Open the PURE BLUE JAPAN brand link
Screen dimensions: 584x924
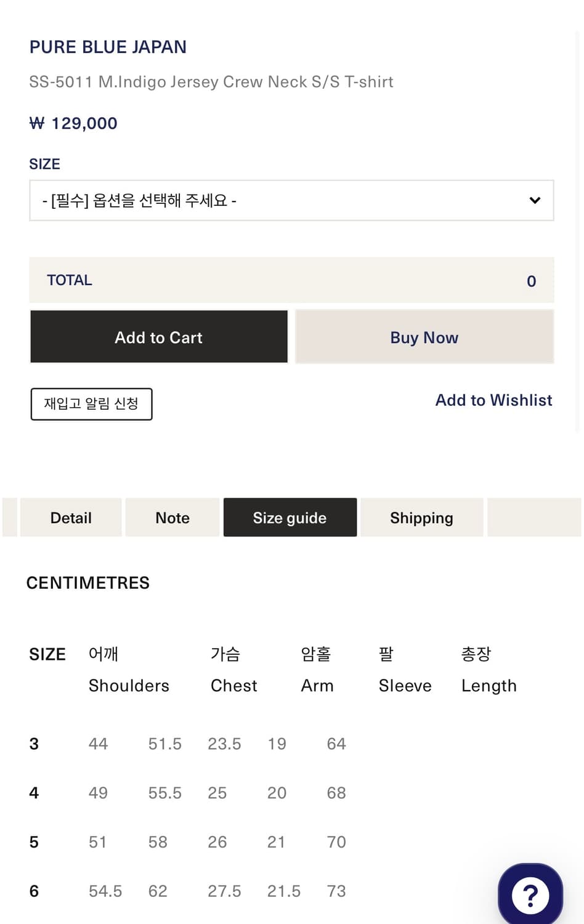(108, 47)
